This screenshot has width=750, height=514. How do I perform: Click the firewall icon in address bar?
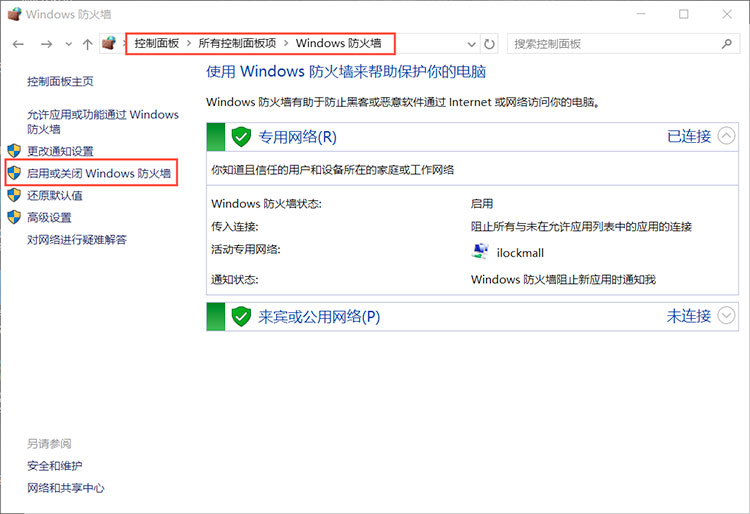(110, 43)
